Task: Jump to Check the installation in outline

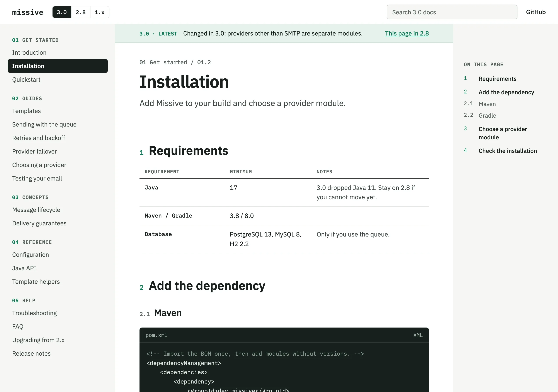Action: pyautogui.click(x=507, y=151)
